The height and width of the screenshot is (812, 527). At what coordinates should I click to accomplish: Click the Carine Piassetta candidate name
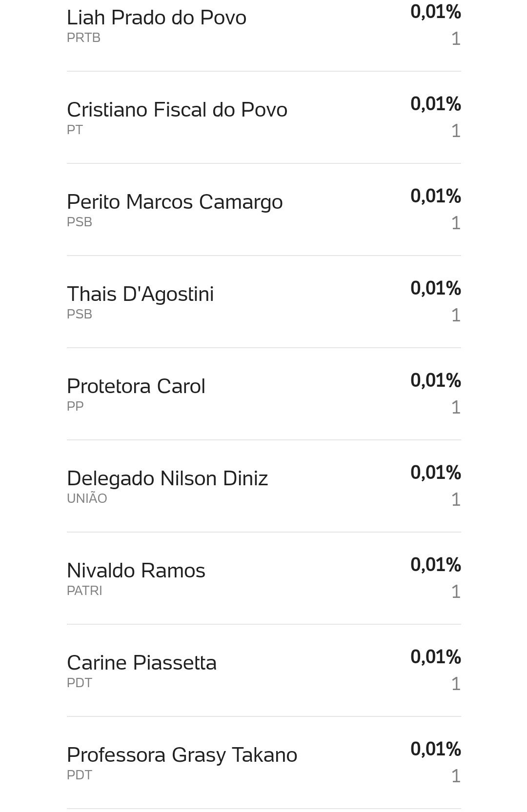[x=142, y=663]
